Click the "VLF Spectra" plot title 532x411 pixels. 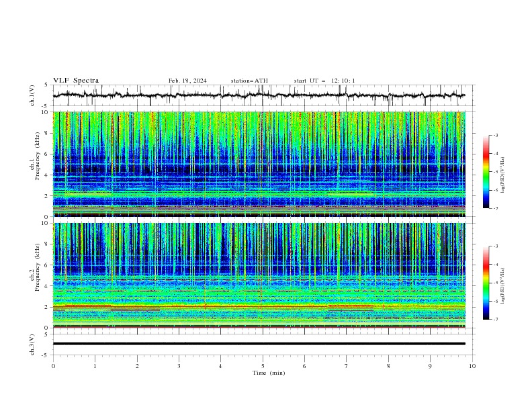click(76, 81)
